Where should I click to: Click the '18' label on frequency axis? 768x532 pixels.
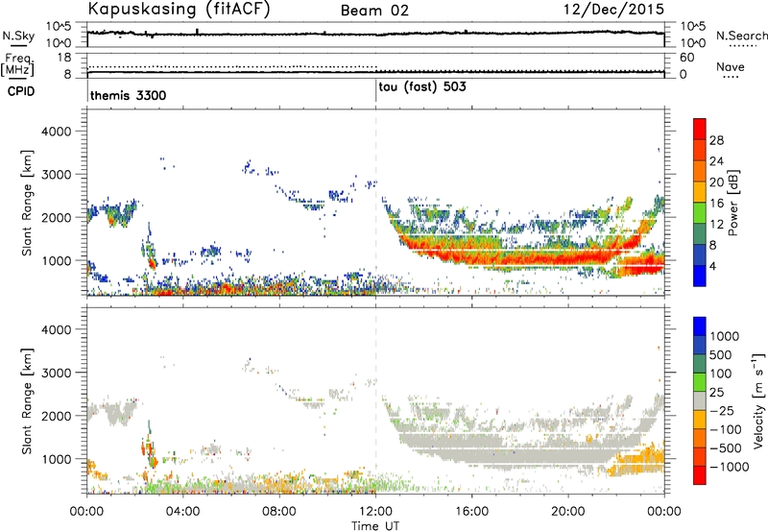(x=64, y=58)
